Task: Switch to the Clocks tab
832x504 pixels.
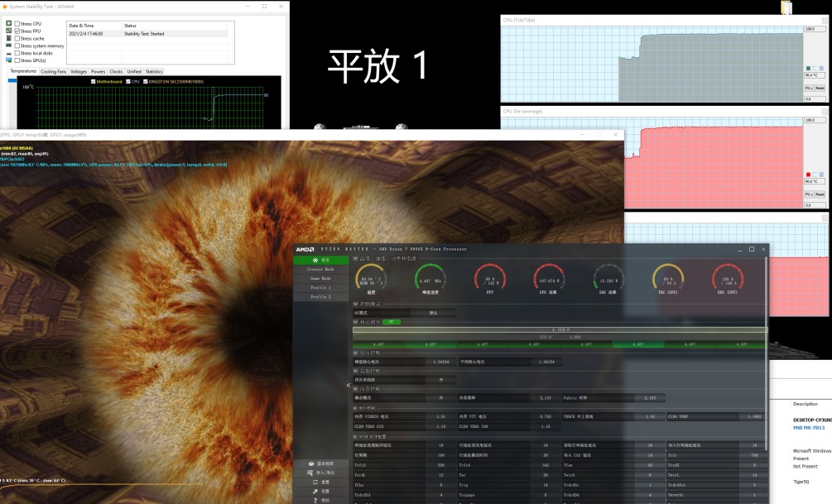Action: pyautogui.click(x=116, y=72)
